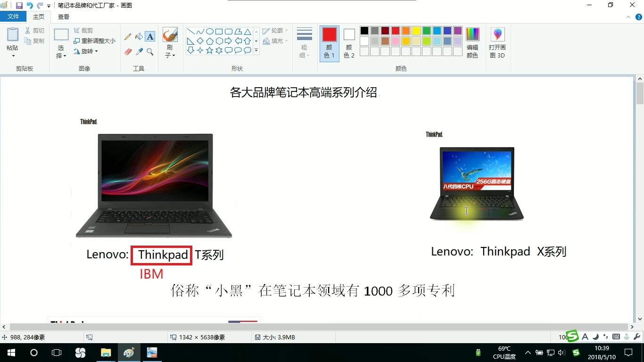The width and height of the screenshot is (644, 362).
Task: Click the Paste clipboard icon
Action: point(13,35)
